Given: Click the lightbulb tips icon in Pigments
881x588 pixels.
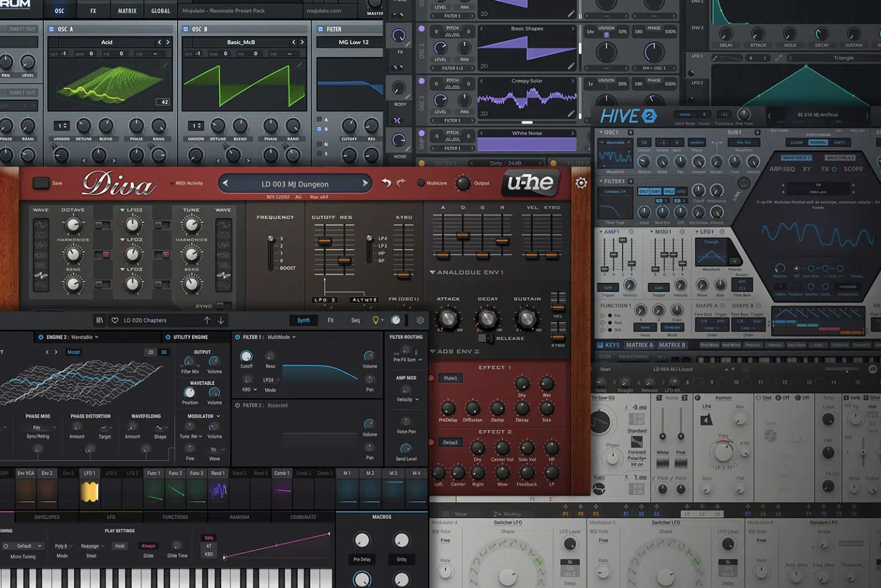Looking at the screenshot, I should click(x=375, y=320).
